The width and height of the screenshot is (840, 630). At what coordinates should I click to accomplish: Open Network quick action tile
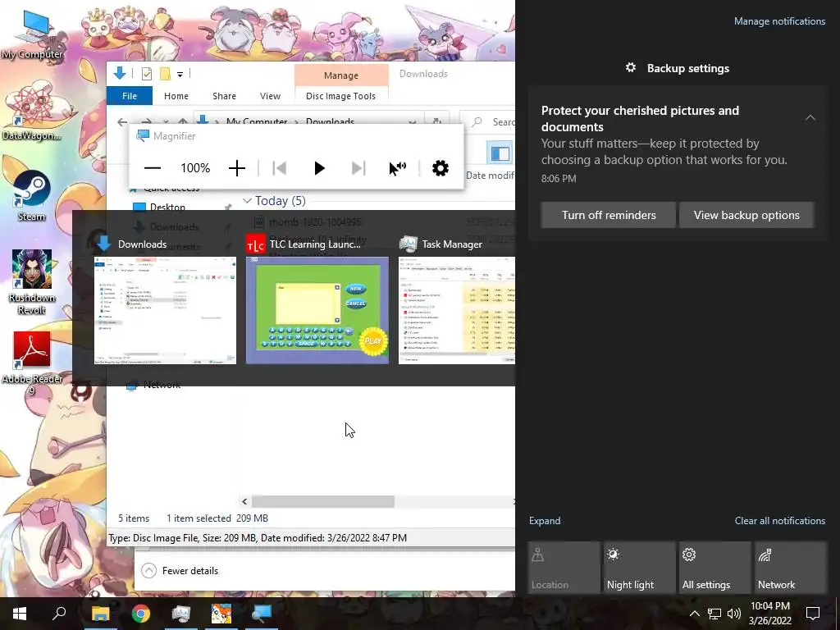[x=791, y=568]
